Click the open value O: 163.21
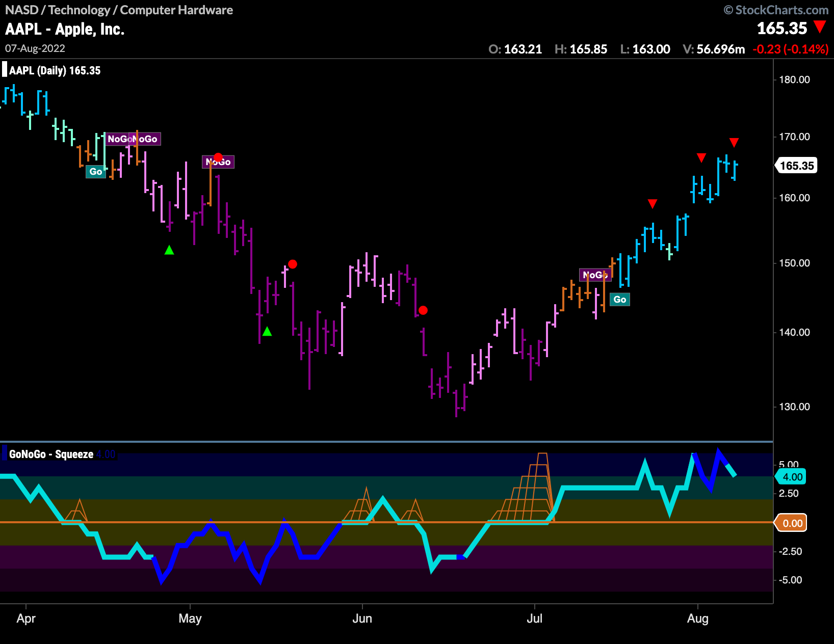 tap(515, 49)
